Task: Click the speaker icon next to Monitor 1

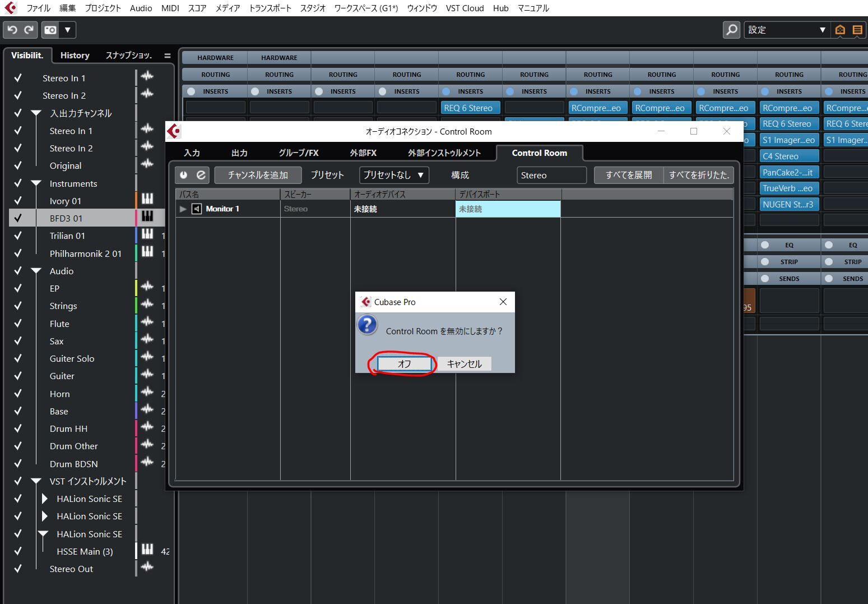Action: [x=197, y=209]
